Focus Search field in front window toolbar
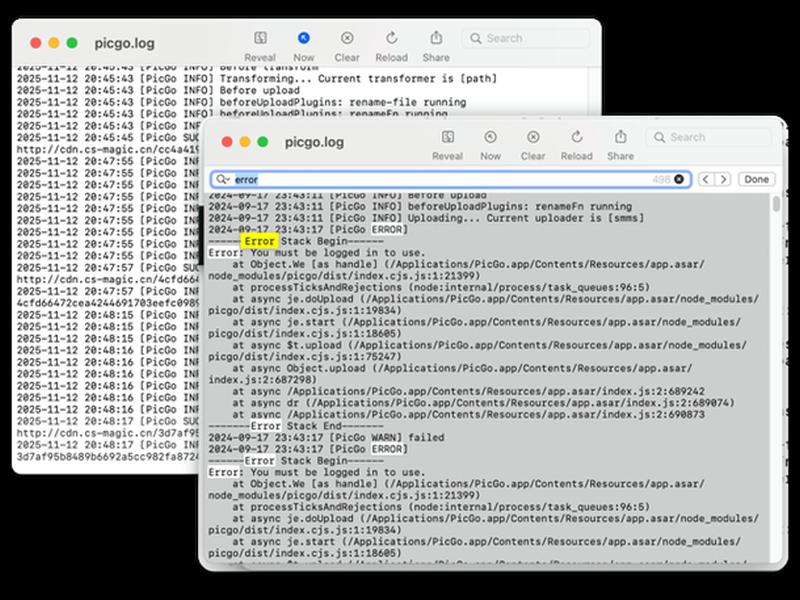 click(x=709, y=137)
